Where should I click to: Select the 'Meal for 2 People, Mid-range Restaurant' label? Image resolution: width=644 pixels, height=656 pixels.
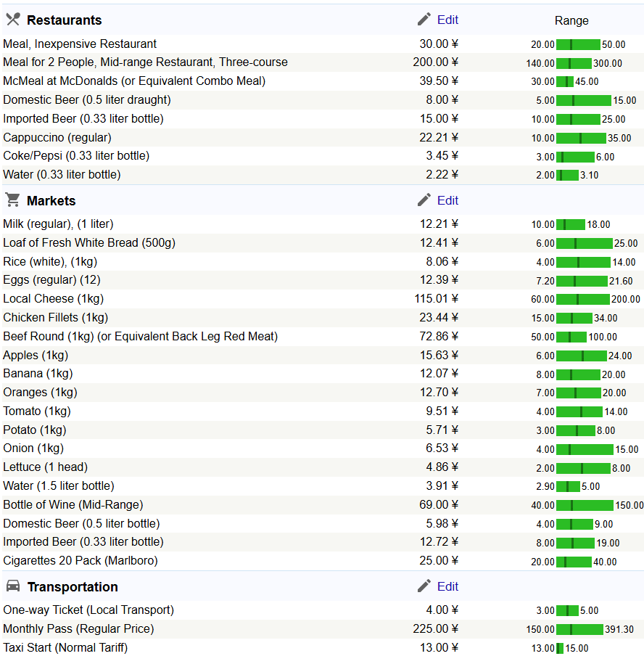coord(145,62)
